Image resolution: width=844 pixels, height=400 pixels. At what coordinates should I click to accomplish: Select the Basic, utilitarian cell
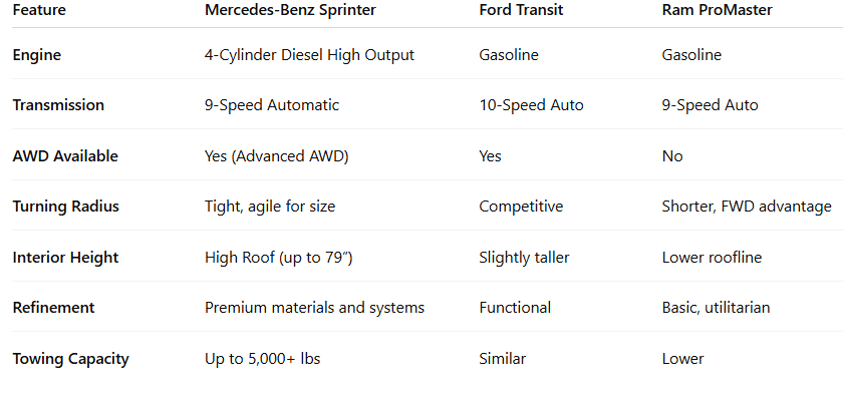click(x=716, y=307)
